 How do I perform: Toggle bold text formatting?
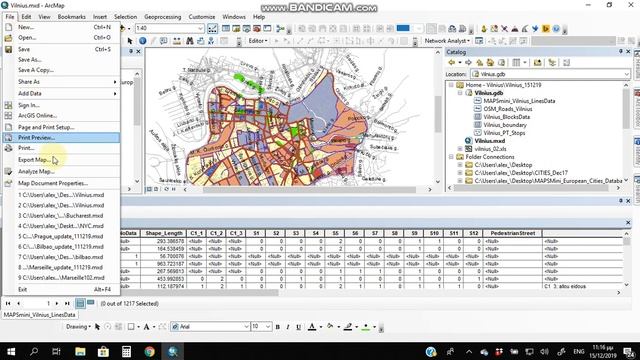click(278, 327)
